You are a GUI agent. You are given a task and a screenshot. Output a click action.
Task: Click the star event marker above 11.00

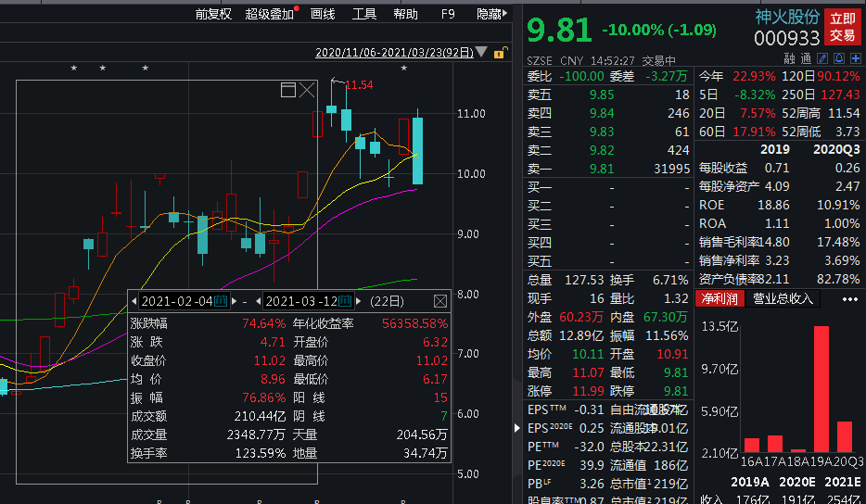click(x=403, y=68)
